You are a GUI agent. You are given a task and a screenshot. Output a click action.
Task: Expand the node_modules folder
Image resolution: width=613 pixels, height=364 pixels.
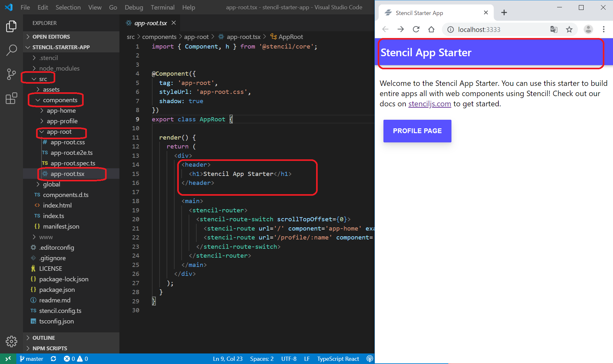point(59,68)
